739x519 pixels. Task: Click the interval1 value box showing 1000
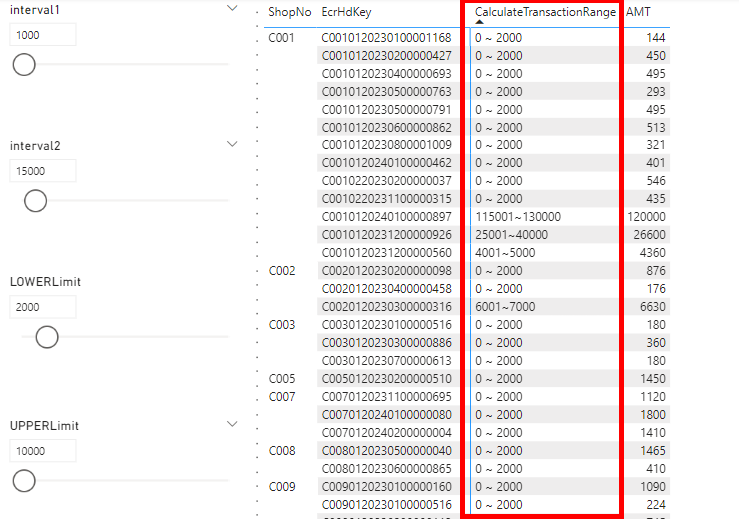pos(43,35)
